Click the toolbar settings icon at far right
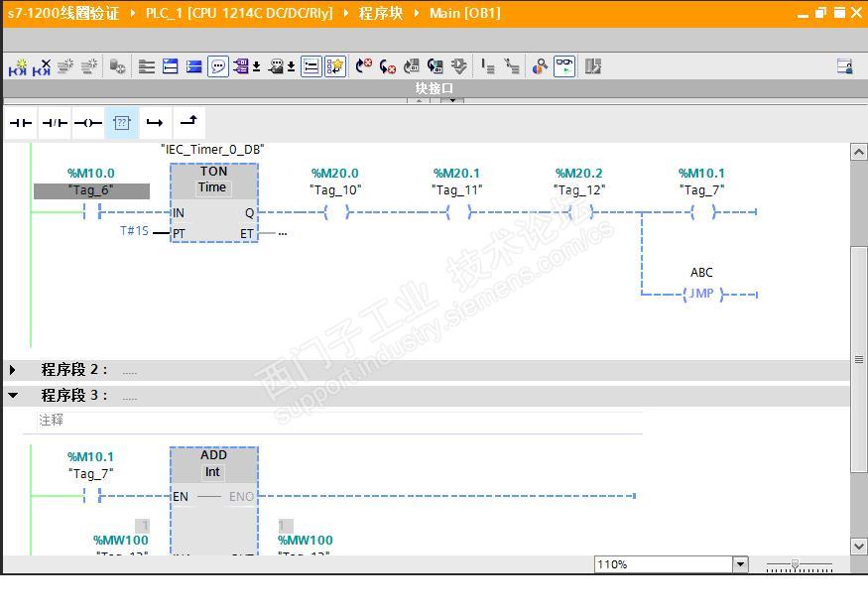The image size is (868, 613). [x=845, y=67]
